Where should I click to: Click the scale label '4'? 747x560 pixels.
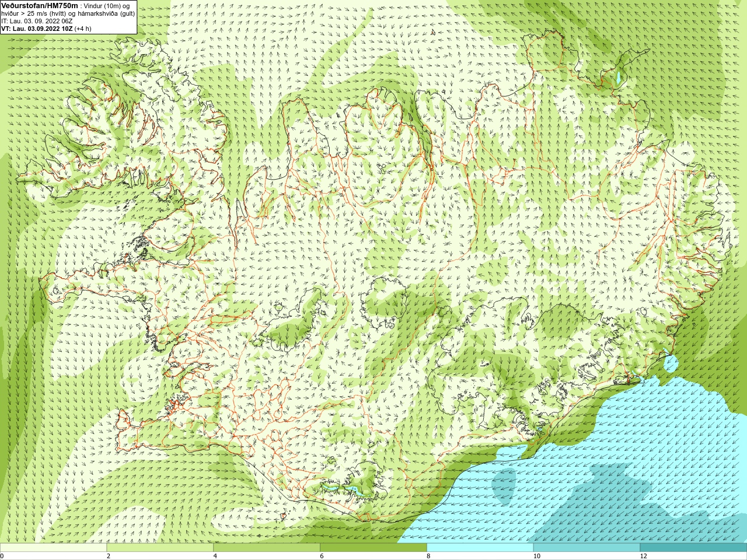[x=215, y=556]
